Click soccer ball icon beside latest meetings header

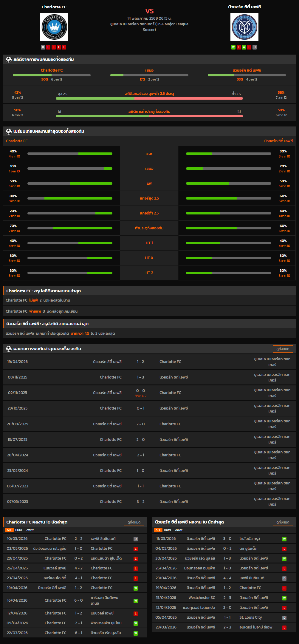9,349
